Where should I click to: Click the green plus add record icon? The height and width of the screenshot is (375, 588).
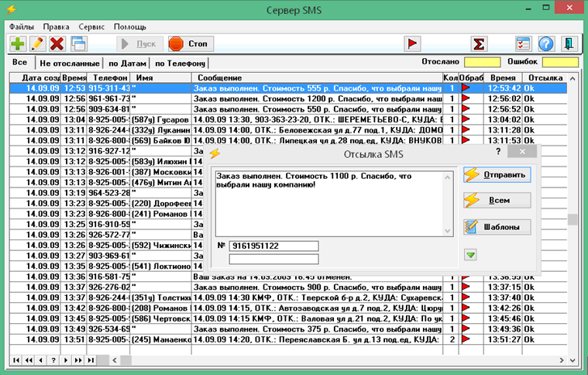click(x=17, y=44)
